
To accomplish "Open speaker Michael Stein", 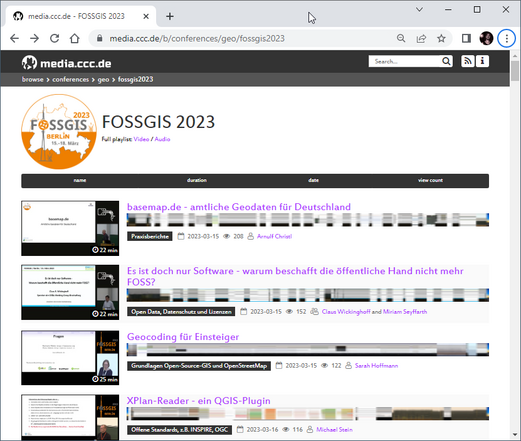I will 334,430.
